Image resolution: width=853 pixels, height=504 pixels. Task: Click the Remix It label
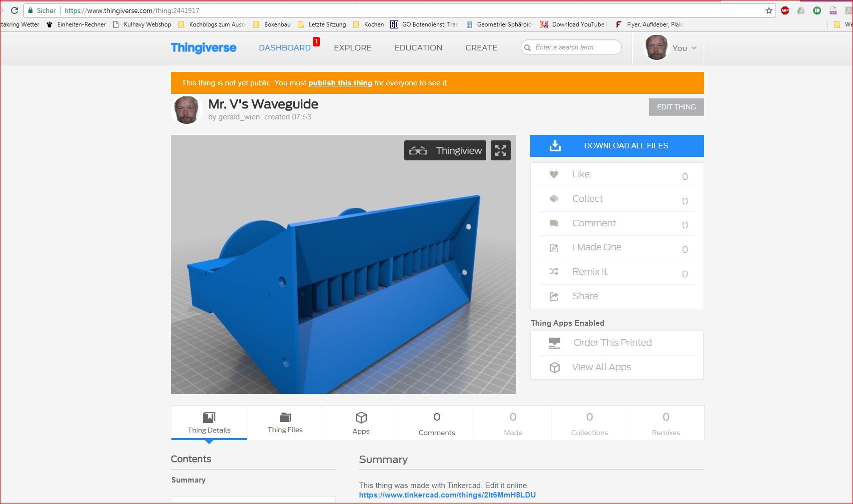click(590, 272)
